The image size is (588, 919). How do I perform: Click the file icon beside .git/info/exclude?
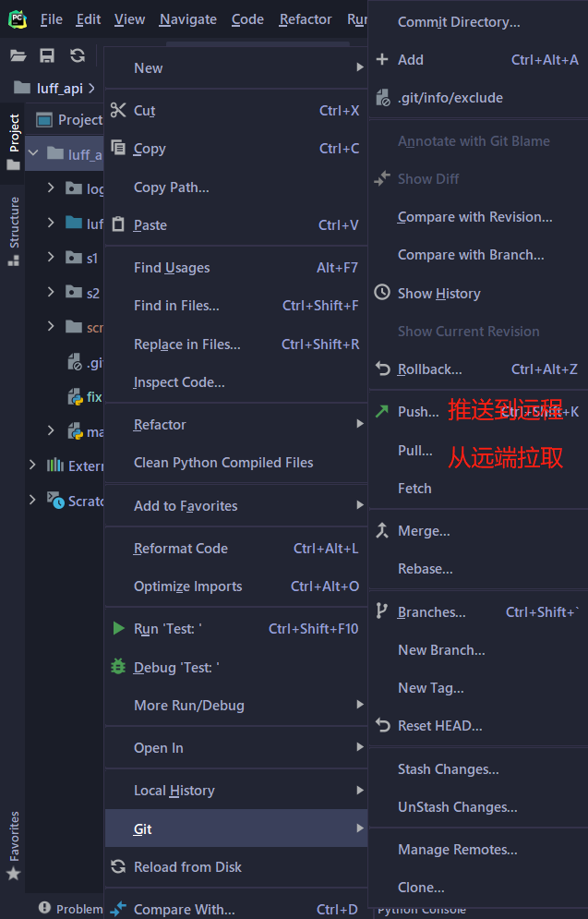382,97
